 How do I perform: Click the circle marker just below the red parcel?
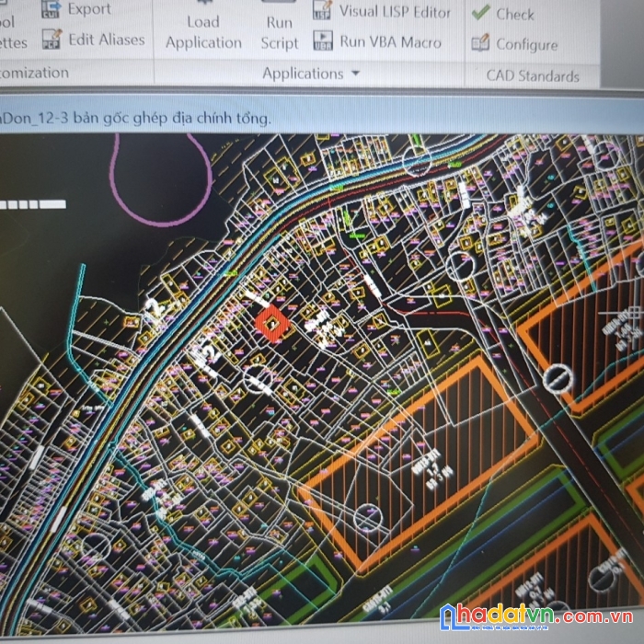tap(258, 375)
